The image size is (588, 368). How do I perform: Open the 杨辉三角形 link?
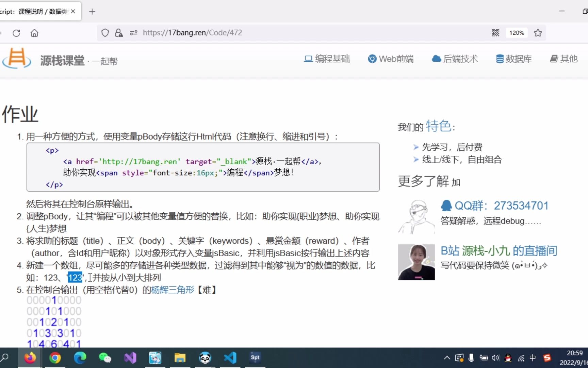(173, 290)
